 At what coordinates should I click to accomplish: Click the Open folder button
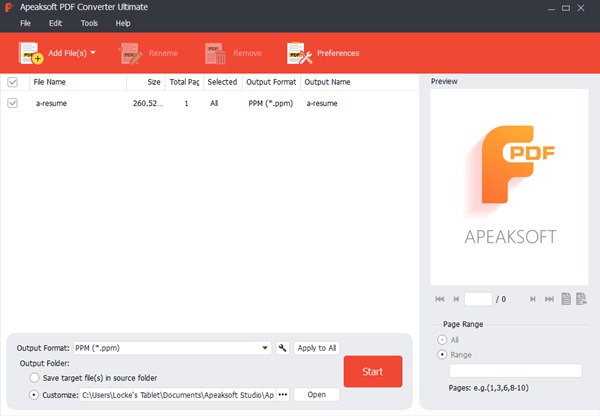pos(316,395)
